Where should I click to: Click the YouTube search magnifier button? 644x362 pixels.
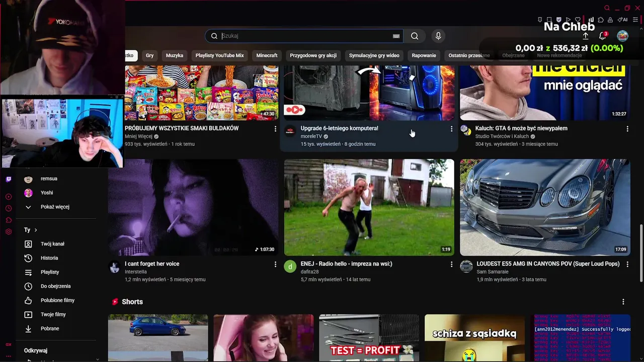[415, 36]
